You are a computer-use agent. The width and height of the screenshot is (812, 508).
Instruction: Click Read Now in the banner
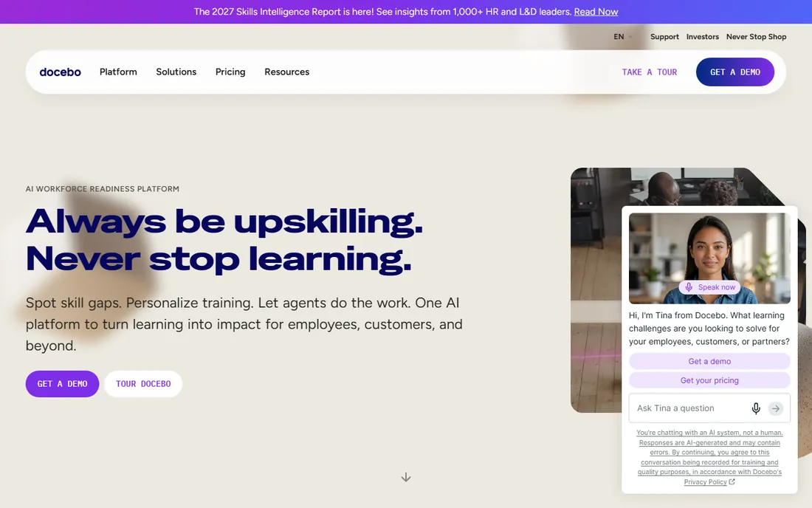point(596,12)
